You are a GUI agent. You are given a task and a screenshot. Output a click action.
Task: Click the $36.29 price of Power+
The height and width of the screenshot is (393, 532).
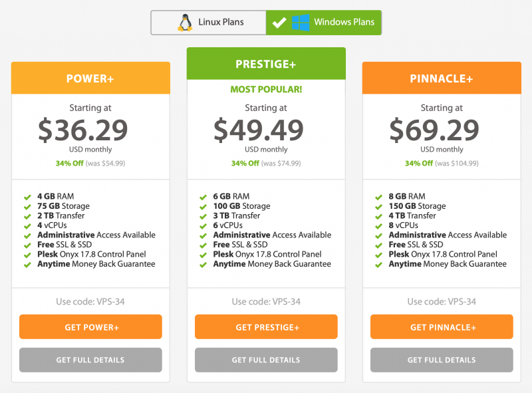82,130
